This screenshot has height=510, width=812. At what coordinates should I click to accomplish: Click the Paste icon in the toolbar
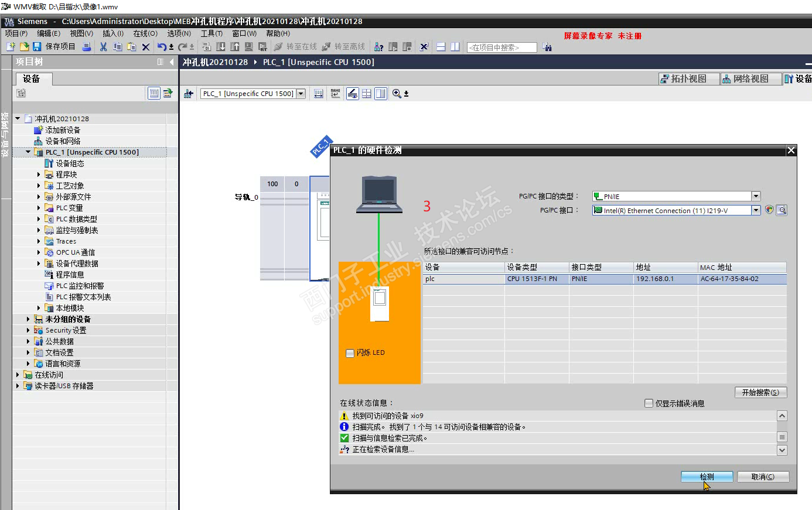[132, 47]
